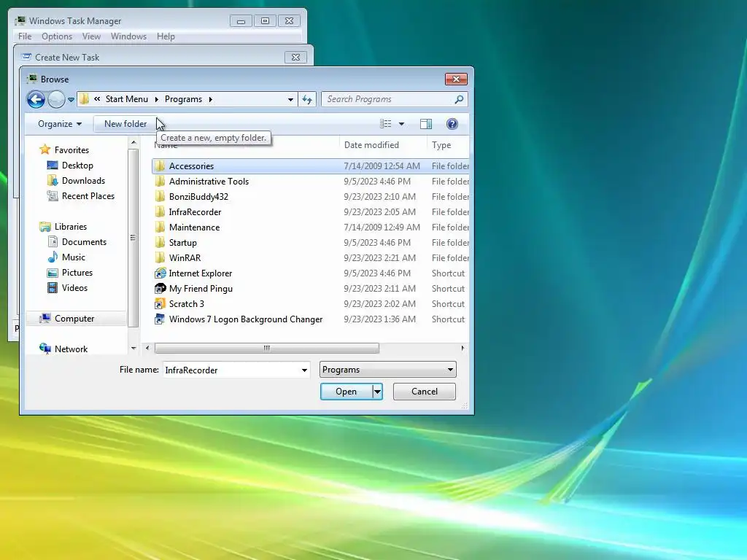
Task: Open File menu in Windows Task Manager
Action: (x=25, y=36)
